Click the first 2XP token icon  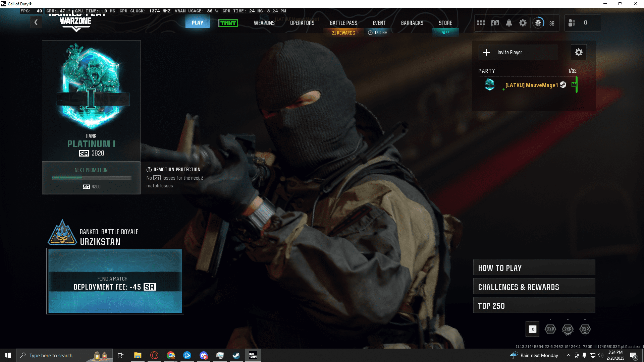click(550, 329)
